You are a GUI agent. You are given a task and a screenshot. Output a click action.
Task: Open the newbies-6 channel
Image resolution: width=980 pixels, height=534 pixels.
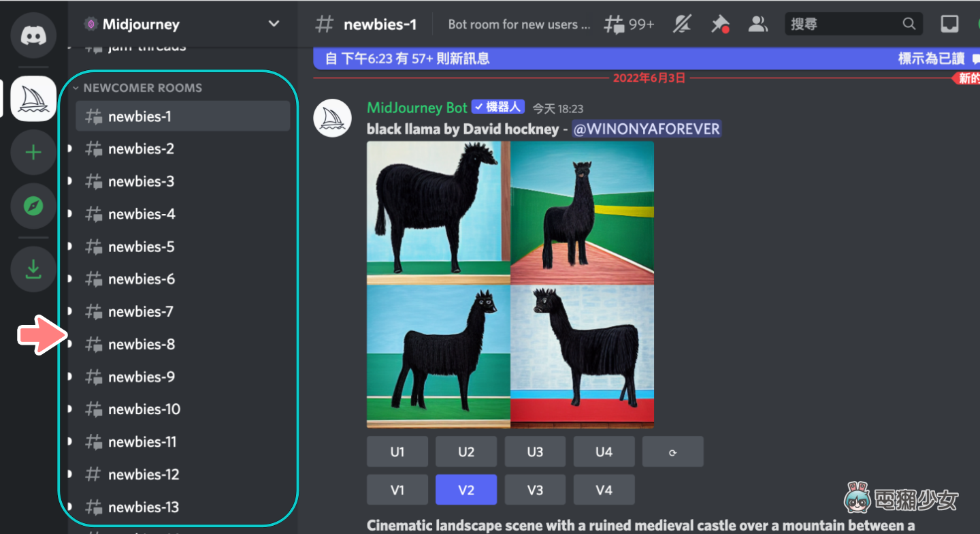[x=183, y=279]
